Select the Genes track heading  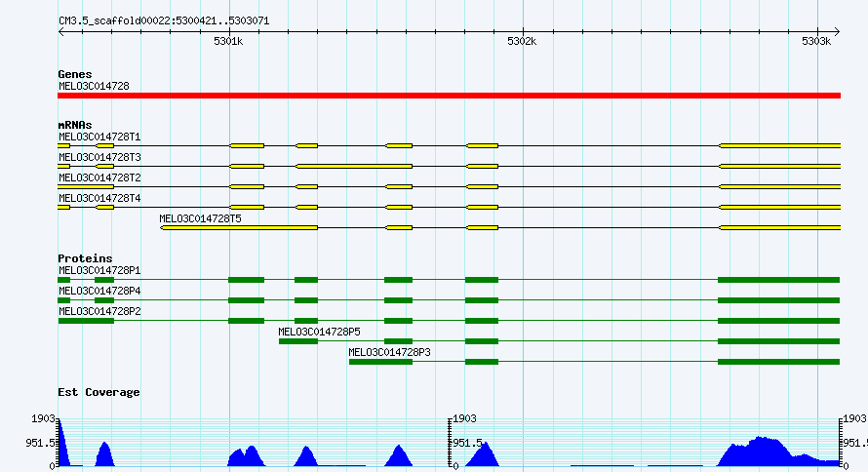[75, 74]
